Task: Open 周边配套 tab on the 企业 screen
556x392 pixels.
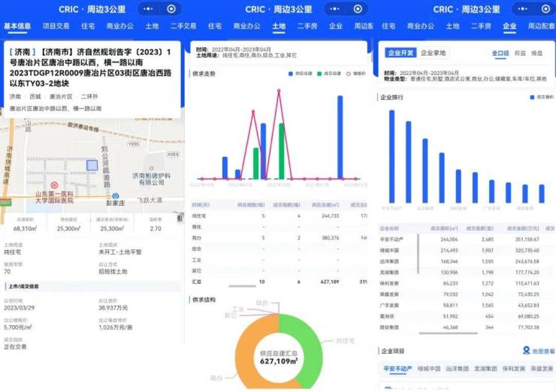Action: pyautogui.click(x=542, y=26)
